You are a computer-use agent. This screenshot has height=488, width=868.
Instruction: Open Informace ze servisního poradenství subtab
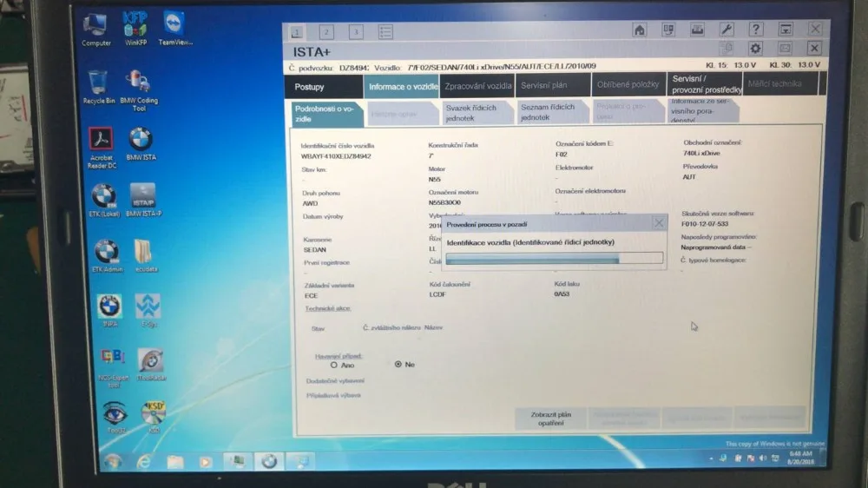coord(703,110)
